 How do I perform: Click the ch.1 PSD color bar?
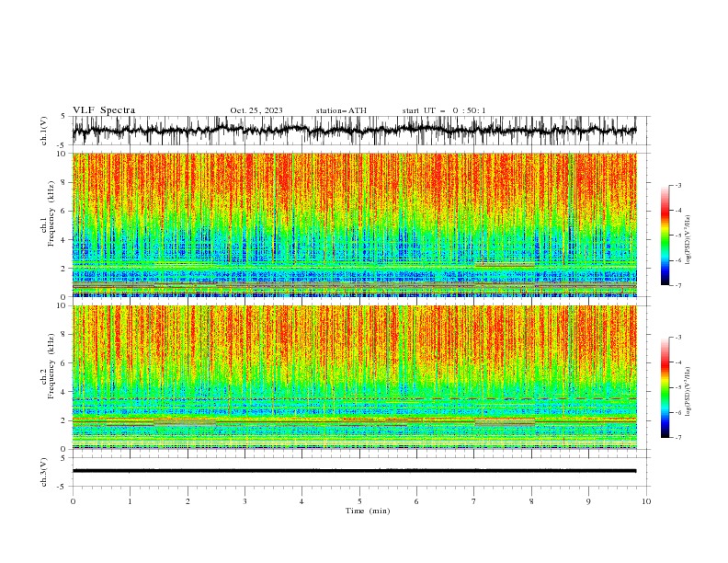click(x=665, y=236)
